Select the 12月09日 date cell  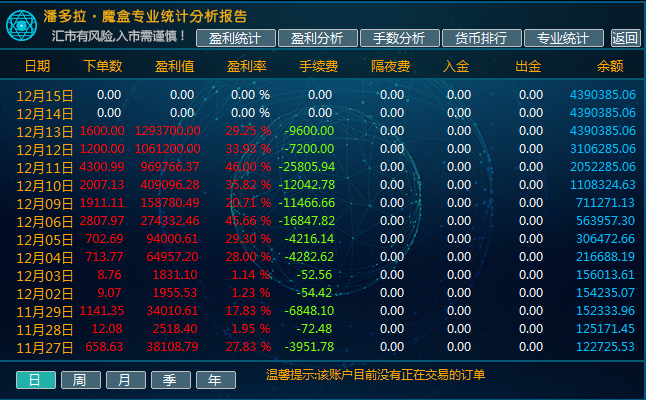[x=44, y=204]
